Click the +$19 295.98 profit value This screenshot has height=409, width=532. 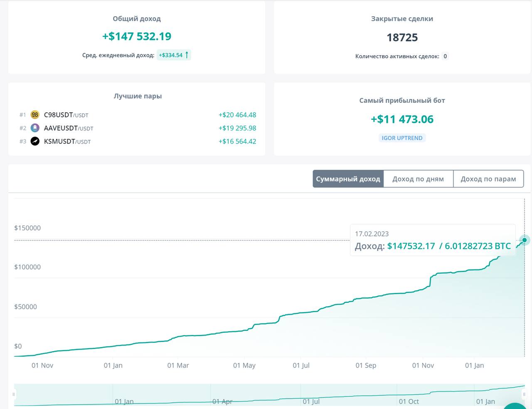coord(237,128)
